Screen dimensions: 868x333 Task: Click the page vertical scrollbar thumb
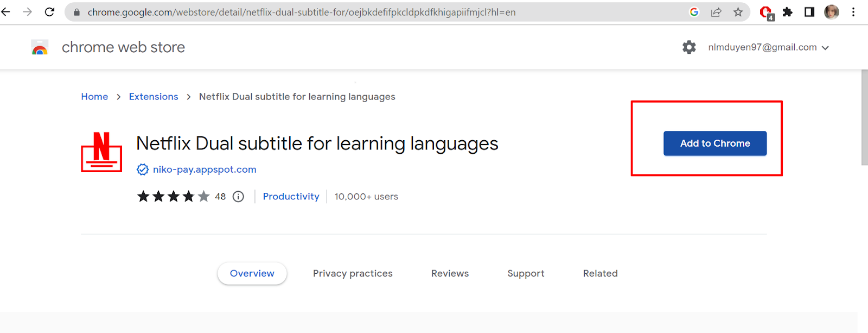pyautogui.click(x=865, y=117)
